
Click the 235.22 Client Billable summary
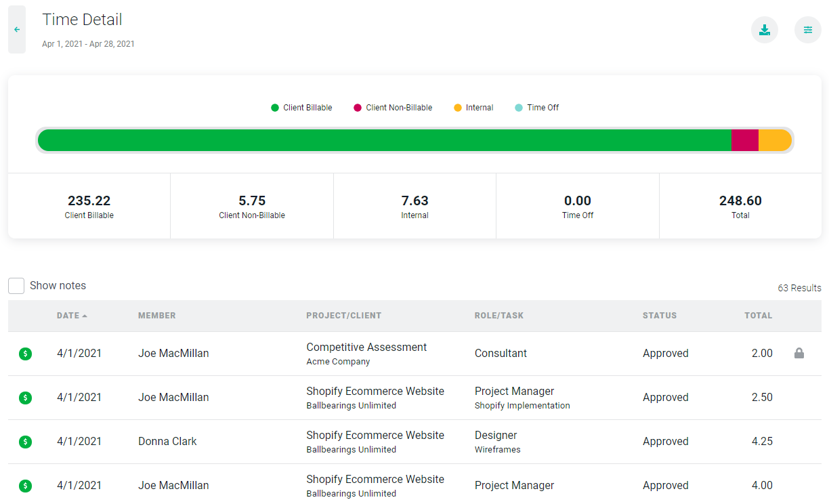point(89,206)
